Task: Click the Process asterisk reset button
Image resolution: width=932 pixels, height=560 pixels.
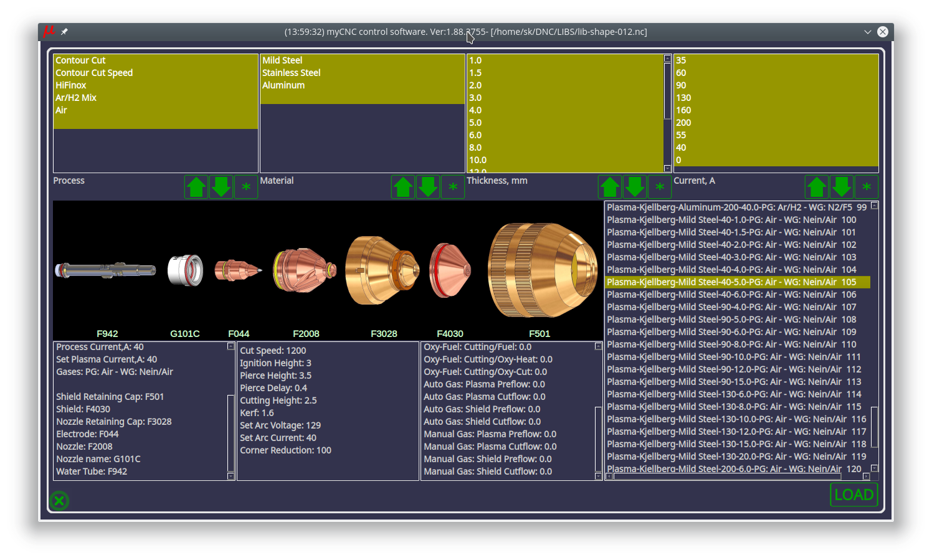Action: (246, 187)
